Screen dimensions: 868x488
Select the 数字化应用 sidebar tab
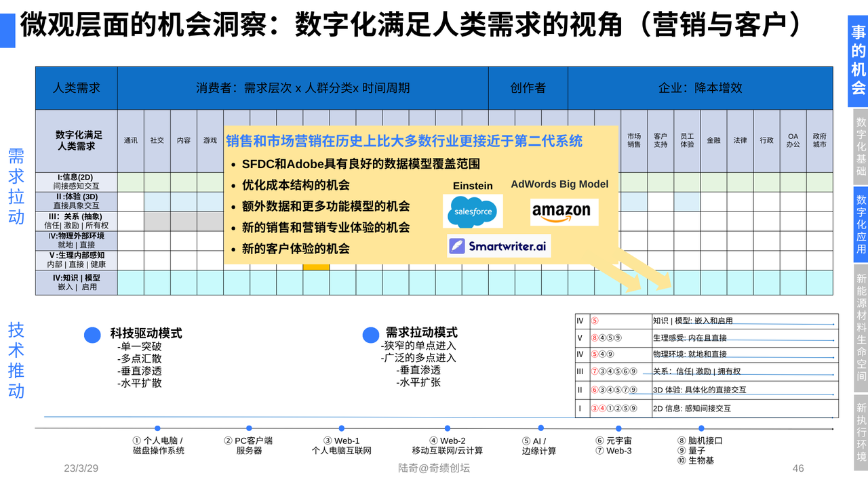[x=861, y=224]
